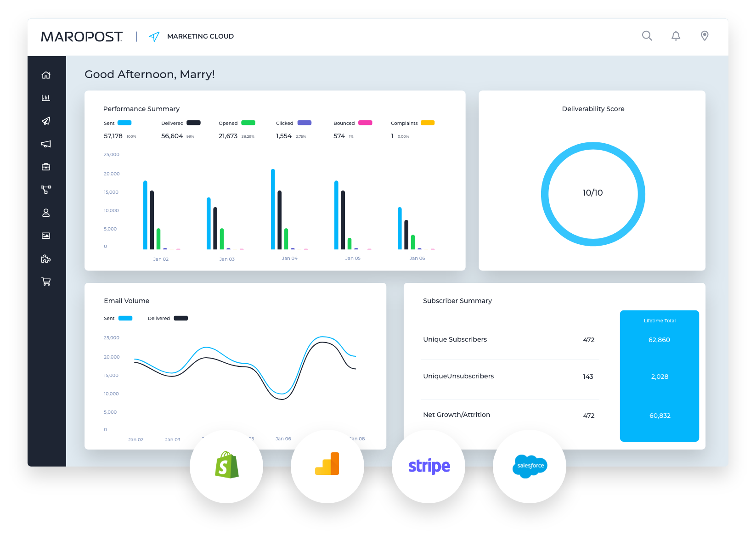Click the Home icon in sidebar
The image size is (756, 540).
[46, 75]
